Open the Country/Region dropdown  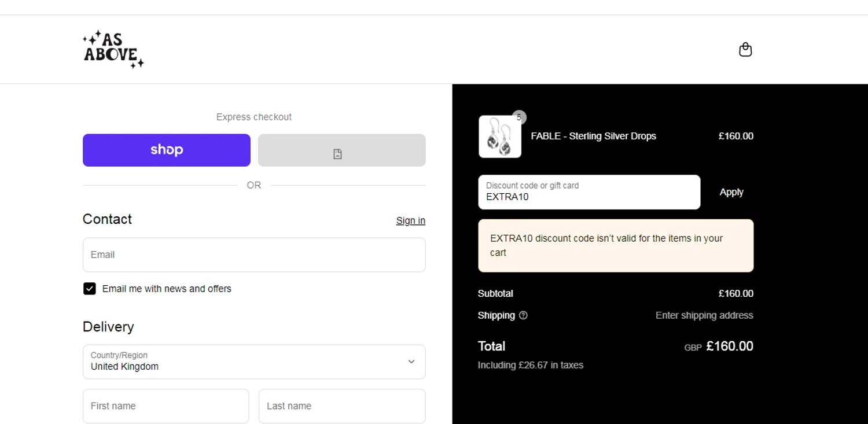(x=254, y=362)
